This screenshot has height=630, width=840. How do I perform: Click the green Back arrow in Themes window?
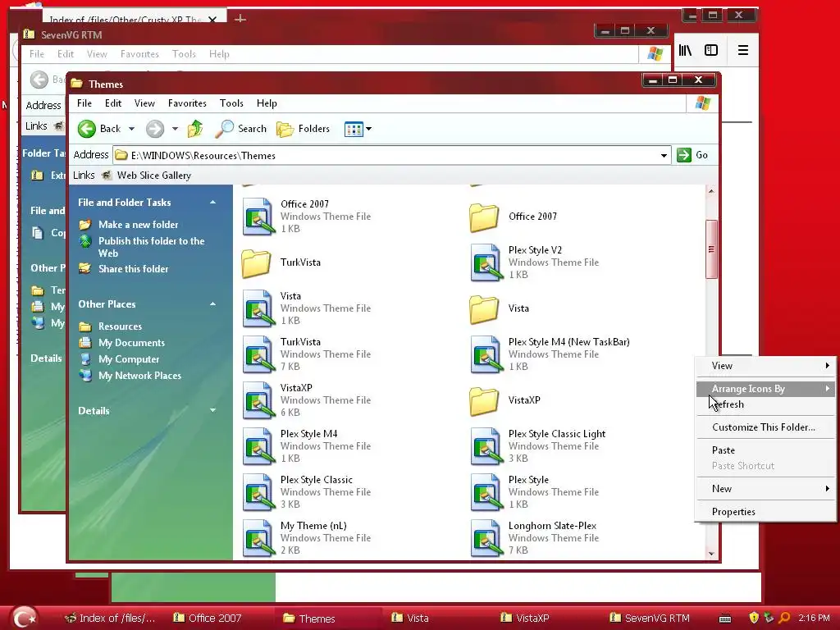(87, 129)
